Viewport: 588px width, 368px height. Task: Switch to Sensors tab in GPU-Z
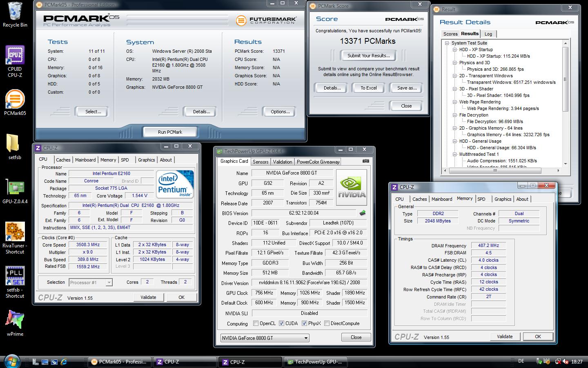[x=261, y=162]
